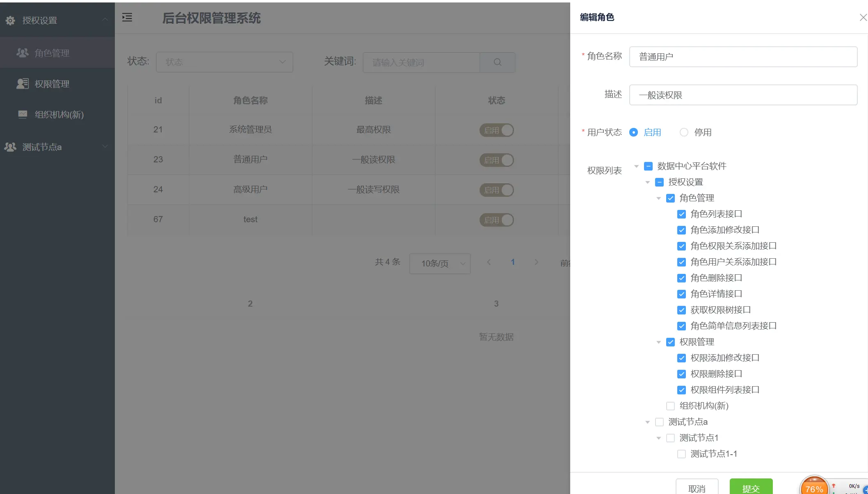Click the 授权设置 gear icon
The image size is (868, 494).
(x=10, y=20)
